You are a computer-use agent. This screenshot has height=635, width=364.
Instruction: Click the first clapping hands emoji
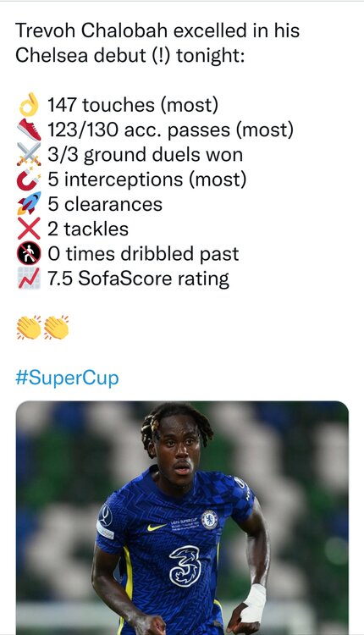click(29, 328)
